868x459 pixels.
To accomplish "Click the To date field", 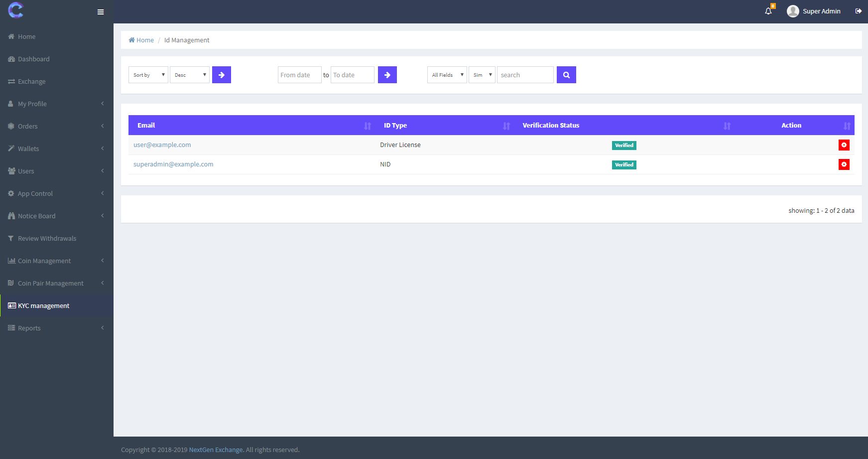I will (x=353, y=75).
